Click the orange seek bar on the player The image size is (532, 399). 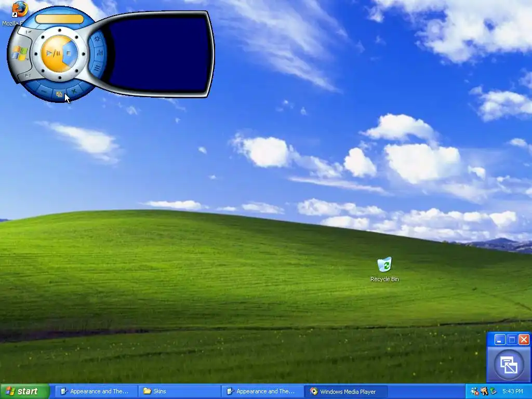tap(59, 19)
